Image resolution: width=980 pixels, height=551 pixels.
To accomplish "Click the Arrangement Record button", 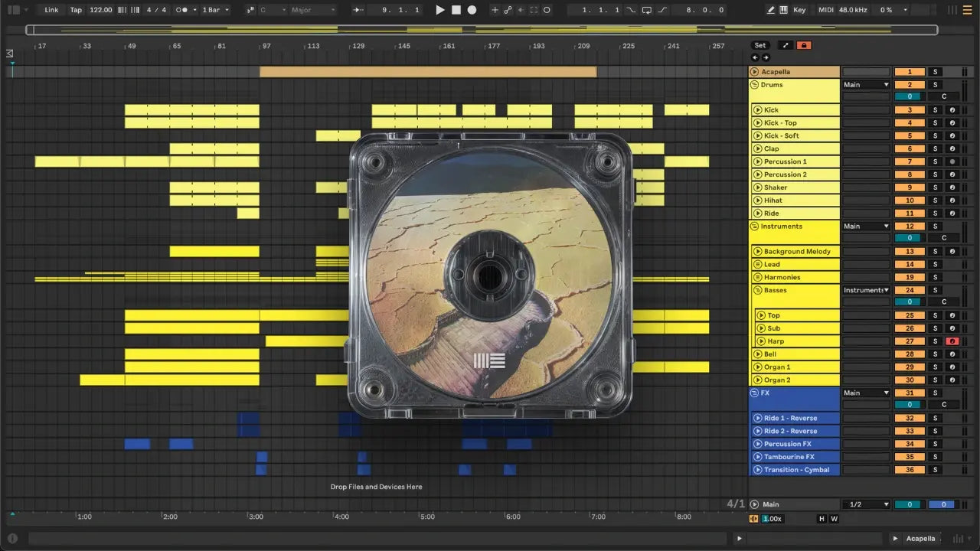I will click(472, 10).
